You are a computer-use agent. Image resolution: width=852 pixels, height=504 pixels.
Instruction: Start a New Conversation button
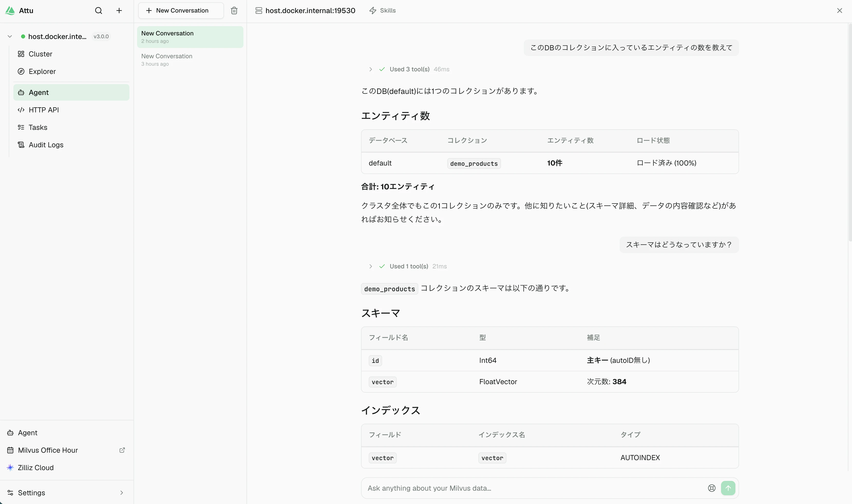[181, 11]
